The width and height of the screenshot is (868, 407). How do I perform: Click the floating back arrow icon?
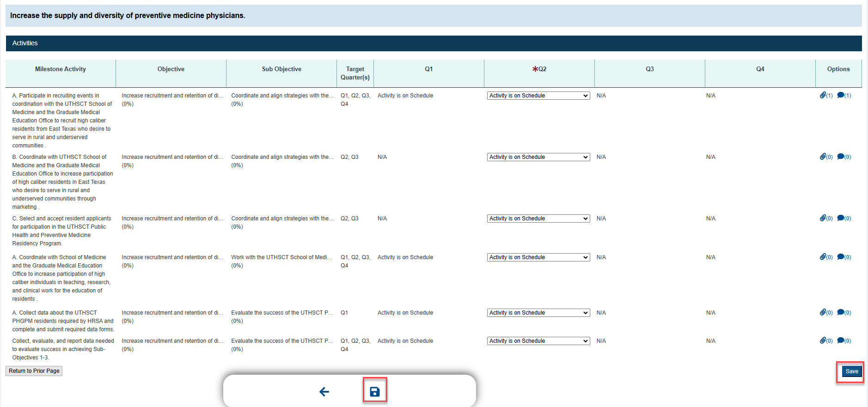click(x=324, y=392)
